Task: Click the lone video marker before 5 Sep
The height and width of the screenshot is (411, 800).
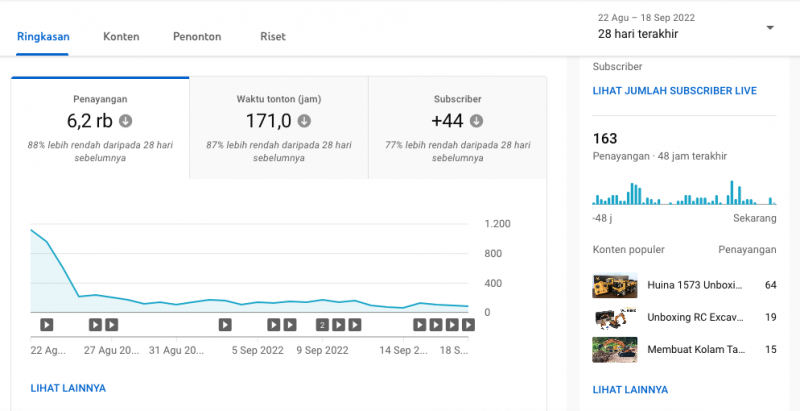Action: (225, 325)
